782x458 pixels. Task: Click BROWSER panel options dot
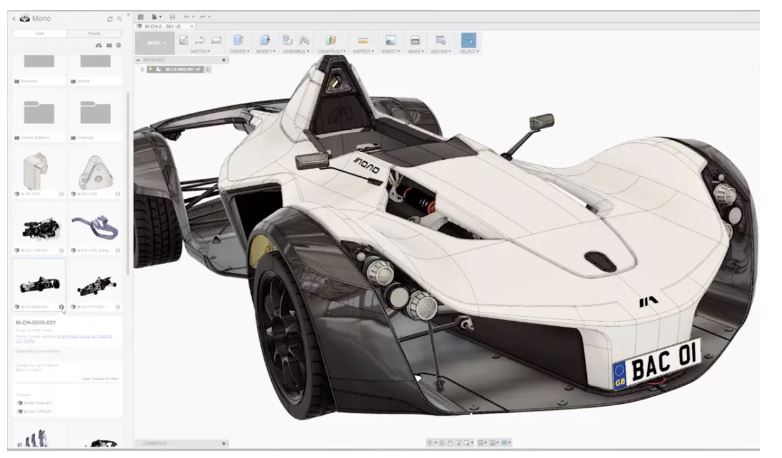(x=224, y=60)
